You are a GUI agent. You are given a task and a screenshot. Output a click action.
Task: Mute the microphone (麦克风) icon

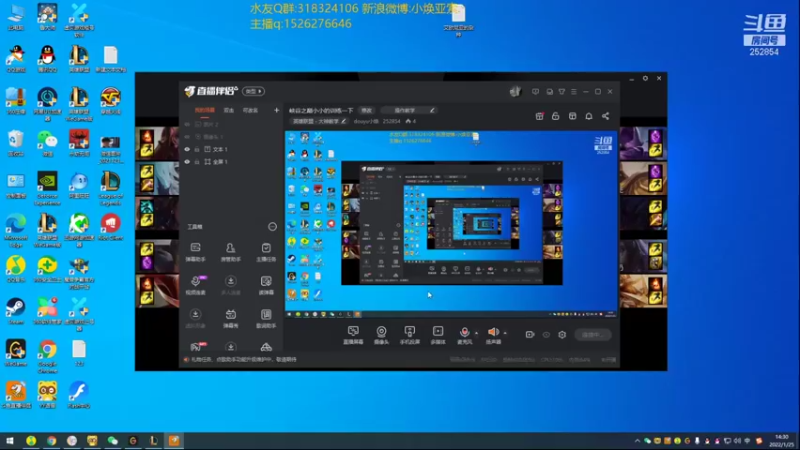coord(464,333)
